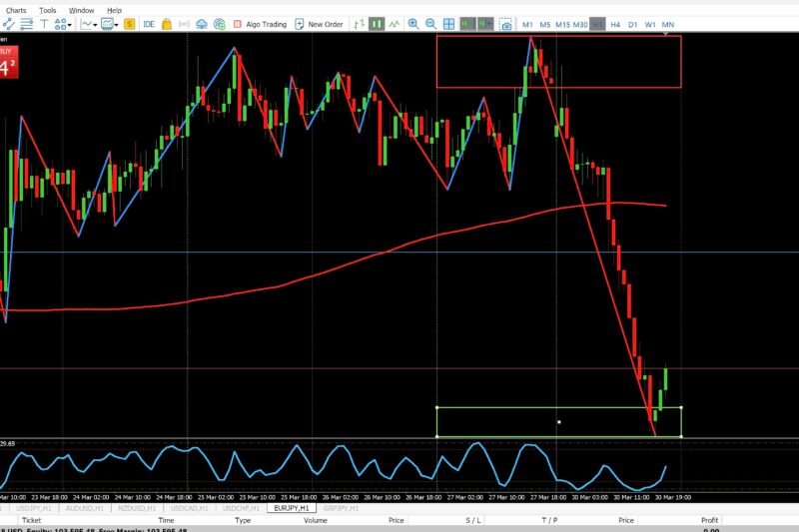
Task: Click the Volume column header
Action: coord(316,520)
